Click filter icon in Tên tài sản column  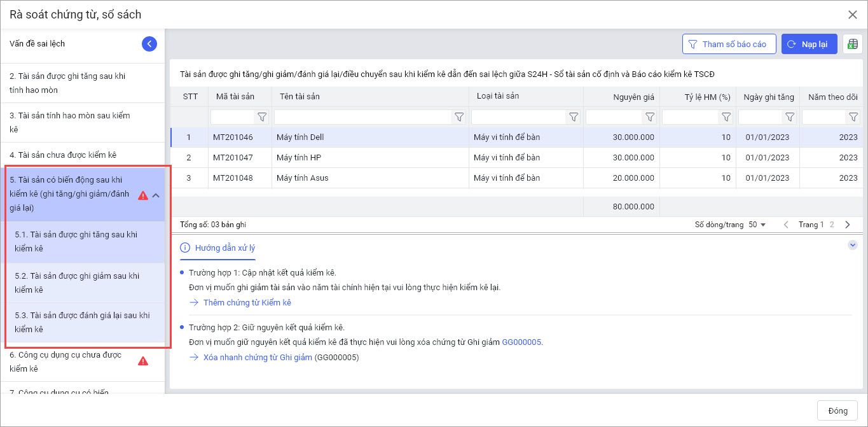(459, 117)
